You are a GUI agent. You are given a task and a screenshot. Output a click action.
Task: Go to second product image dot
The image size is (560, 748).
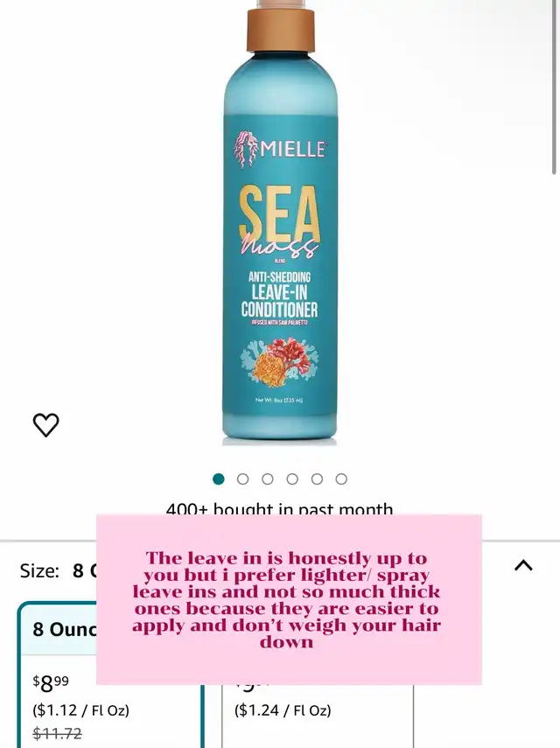(x=242, y=479)
